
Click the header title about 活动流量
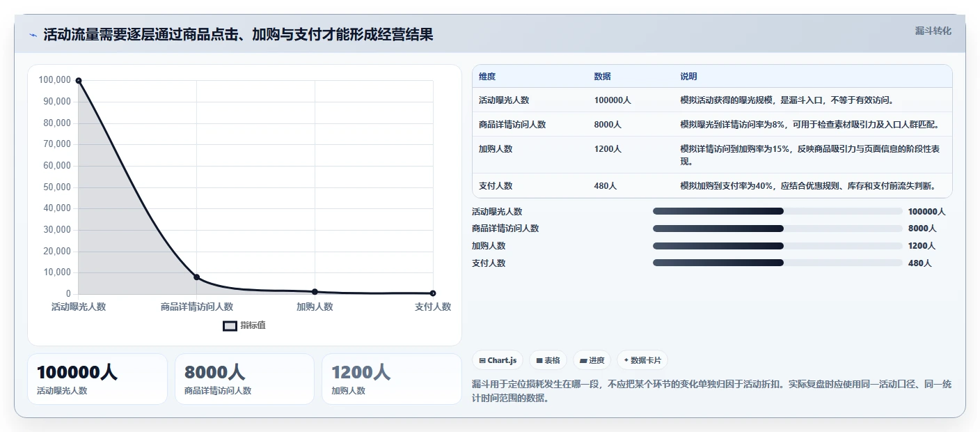pos(238,34)
